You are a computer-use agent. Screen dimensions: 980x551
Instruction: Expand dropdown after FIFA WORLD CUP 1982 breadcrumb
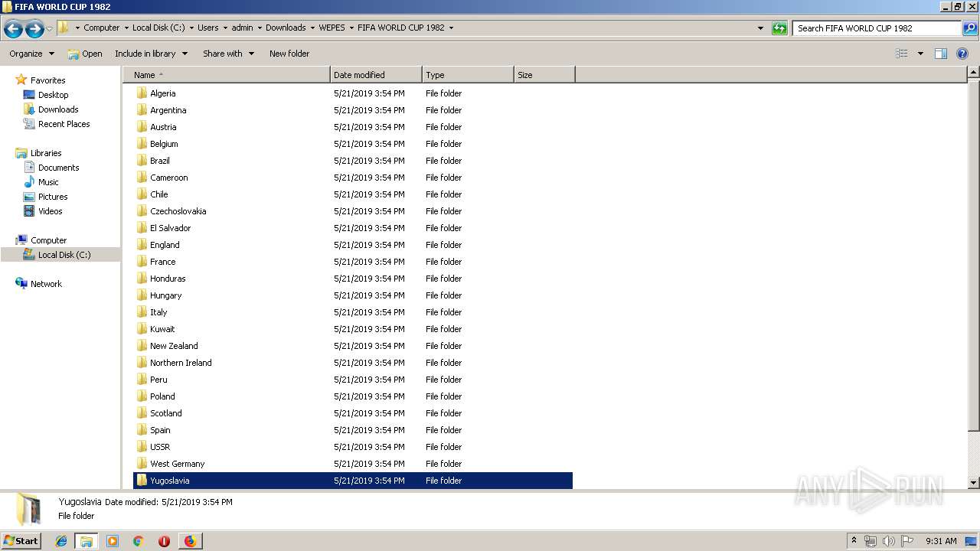(x=451, y=28)
